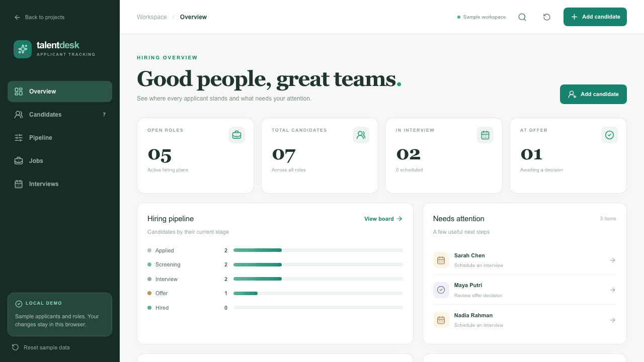644x362 pixels.
Task: Click the Back to projects link
Action: [x=39, y=17]
